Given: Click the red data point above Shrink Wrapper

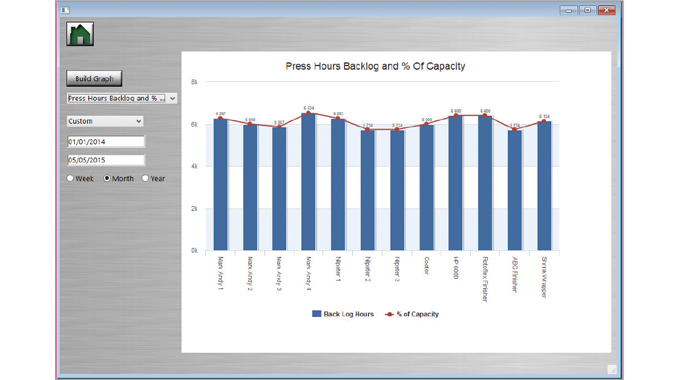Looking at the screenshot, I should (544, 121).
